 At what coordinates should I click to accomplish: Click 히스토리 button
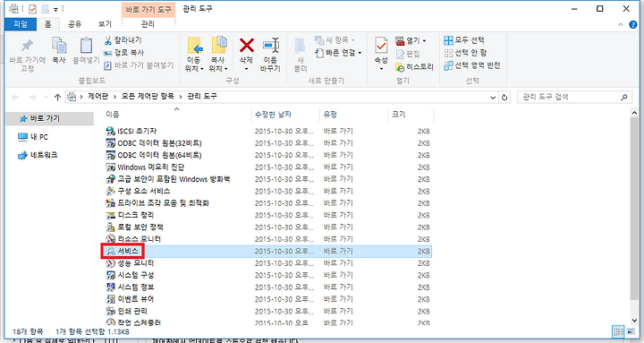pyautogui.click(x=414, y=66)
